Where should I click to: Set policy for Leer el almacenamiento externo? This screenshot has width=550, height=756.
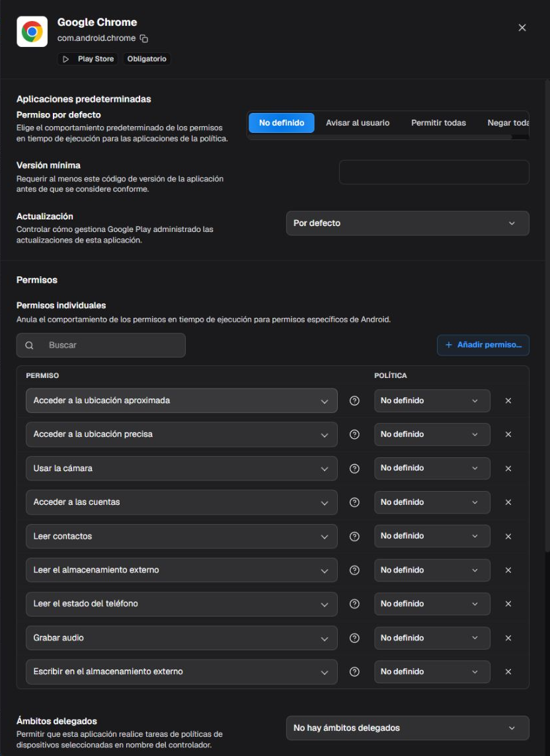(432, 570)
